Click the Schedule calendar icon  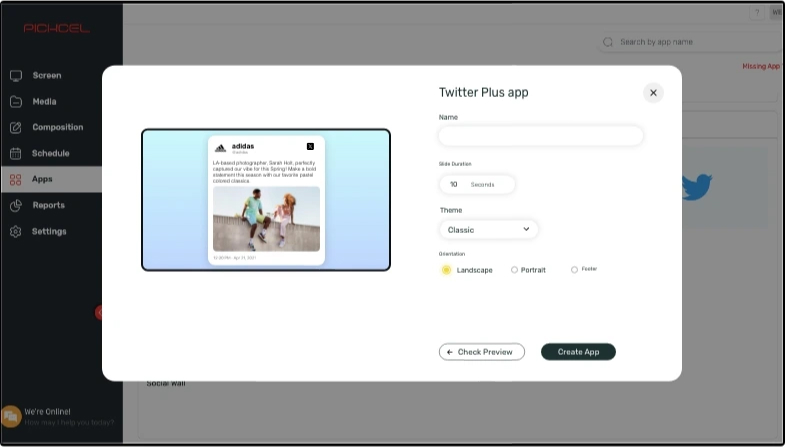[x=16, y=153]
